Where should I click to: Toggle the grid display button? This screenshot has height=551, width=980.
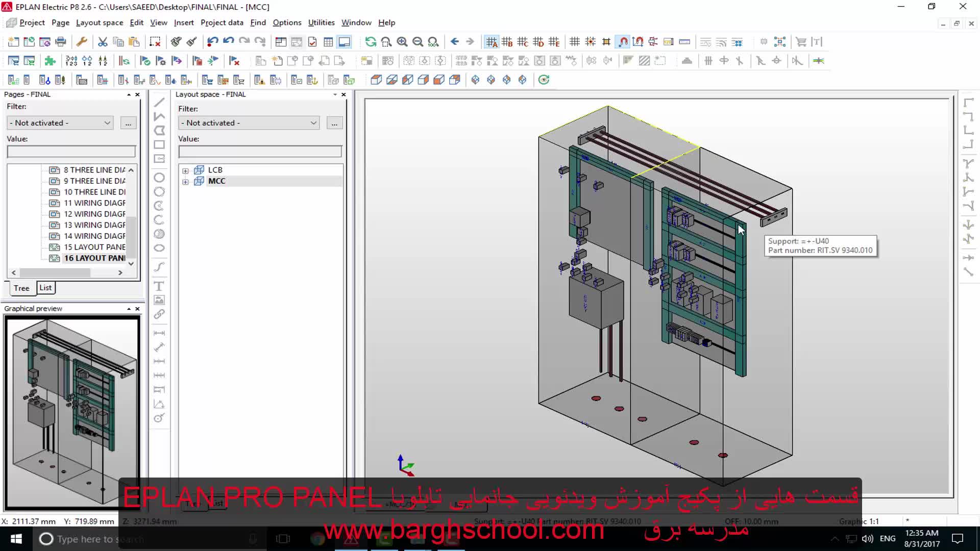point(575,42)
